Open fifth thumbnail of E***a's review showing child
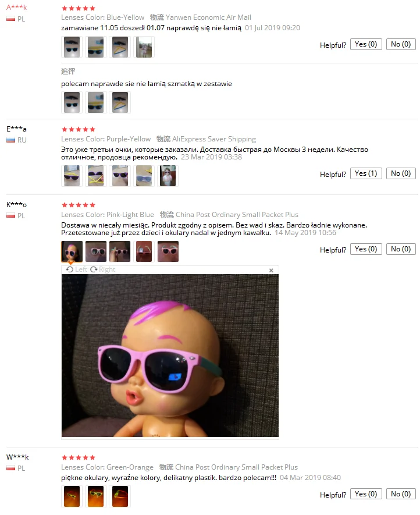The image size is (420, 515). 168,176
